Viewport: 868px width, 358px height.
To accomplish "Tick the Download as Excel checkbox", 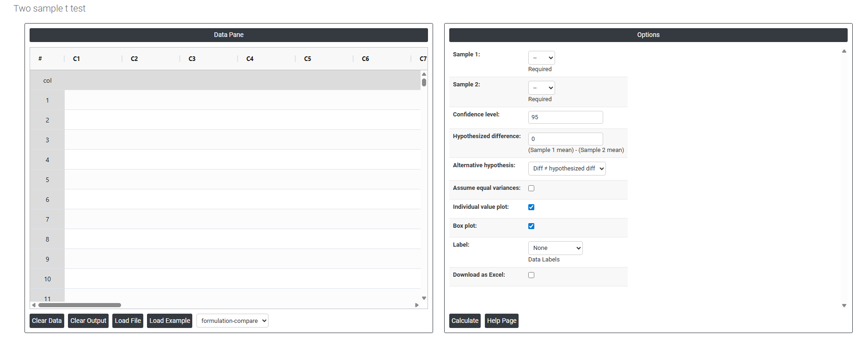I will (x=531, y=275).
